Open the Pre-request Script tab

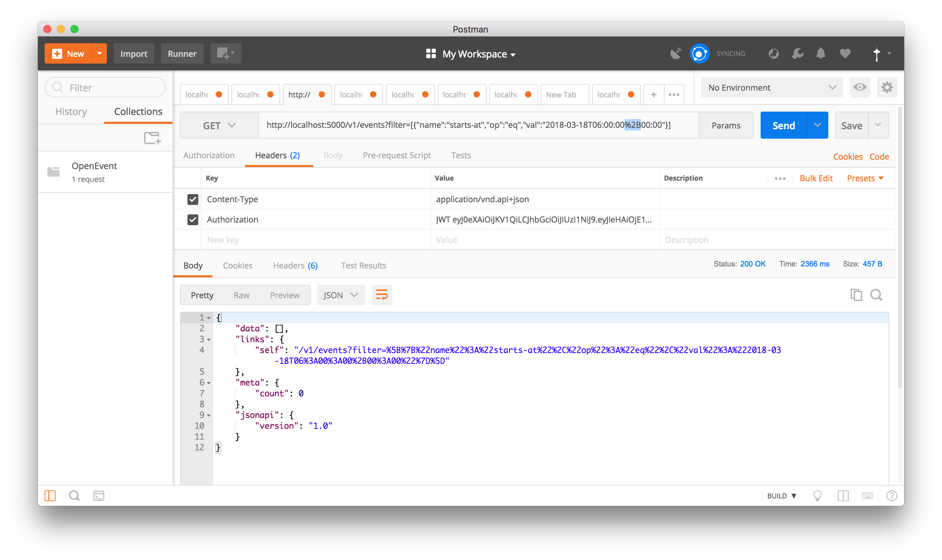tap(397, 156)
